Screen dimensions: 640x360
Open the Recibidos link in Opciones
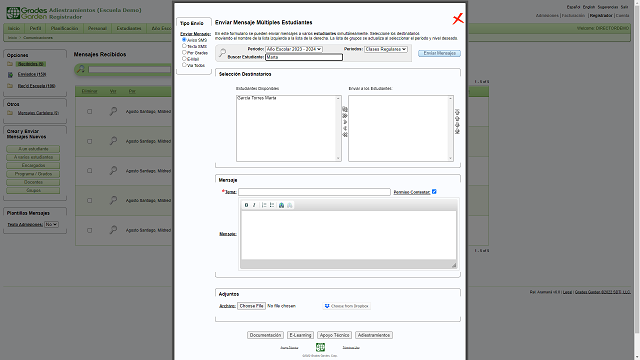click(31, 64)
